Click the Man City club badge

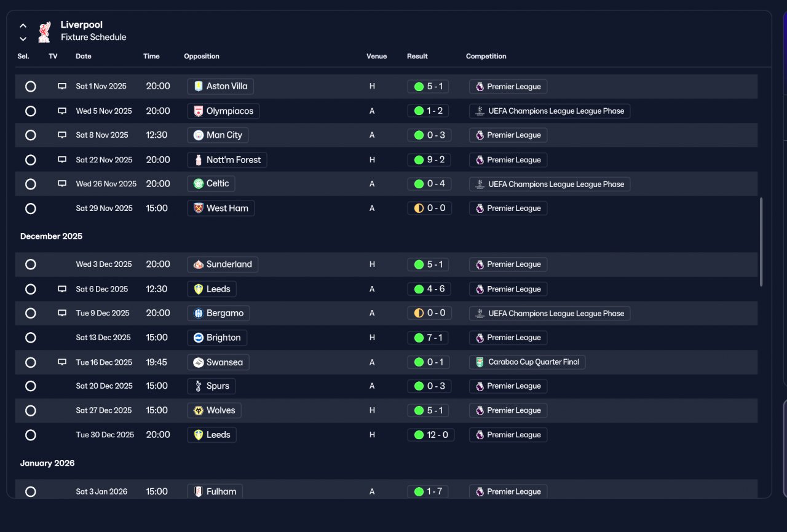tap(198, 135)
